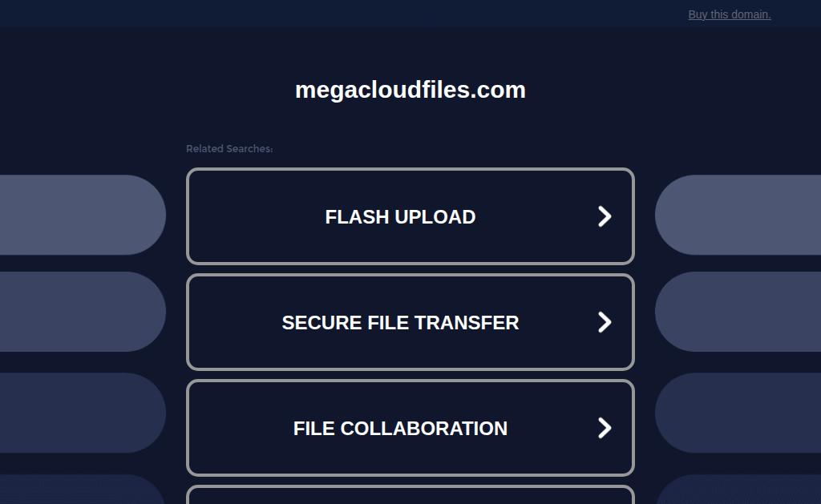Image resolution: width=821 pixels, height=504 pixels.
Task: Click the chevron next to SECURE FILE TRANSFER
Action: coord(605,322)
